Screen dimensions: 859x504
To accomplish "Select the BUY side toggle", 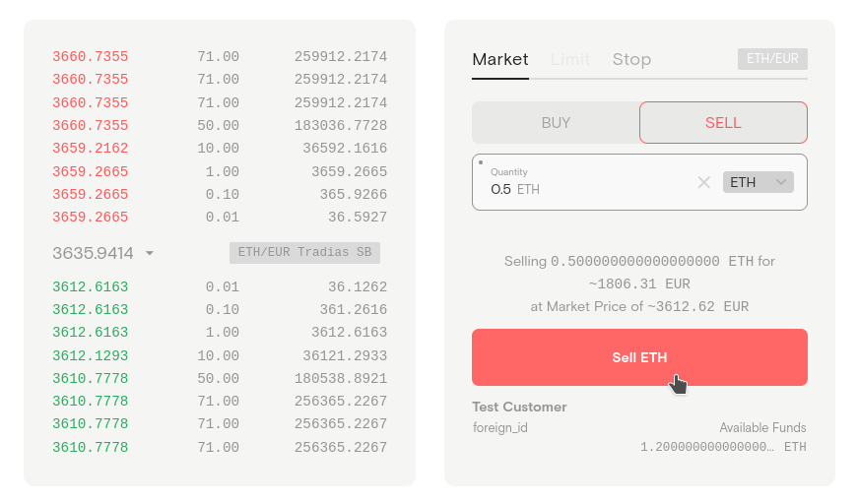I will 556,123.
